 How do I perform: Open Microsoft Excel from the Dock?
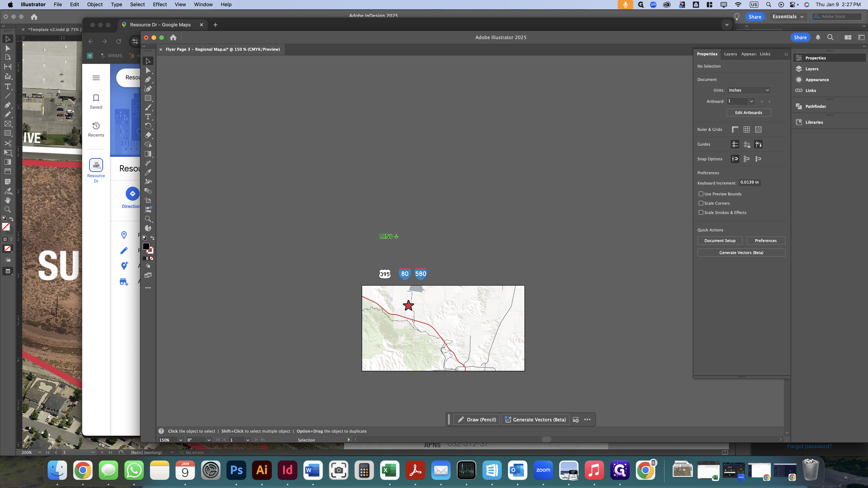pyautogui.click(x=390, y=470)
